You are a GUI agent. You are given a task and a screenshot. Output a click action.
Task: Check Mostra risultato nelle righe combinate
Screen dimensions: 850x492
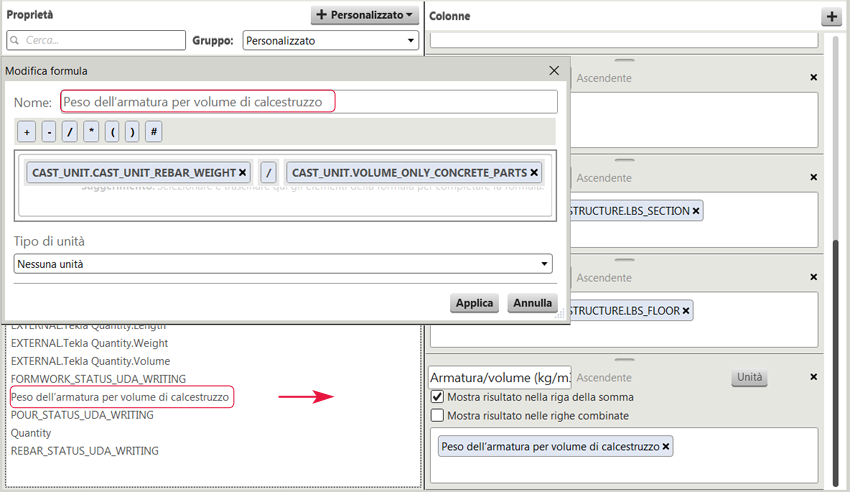(437, 416)
